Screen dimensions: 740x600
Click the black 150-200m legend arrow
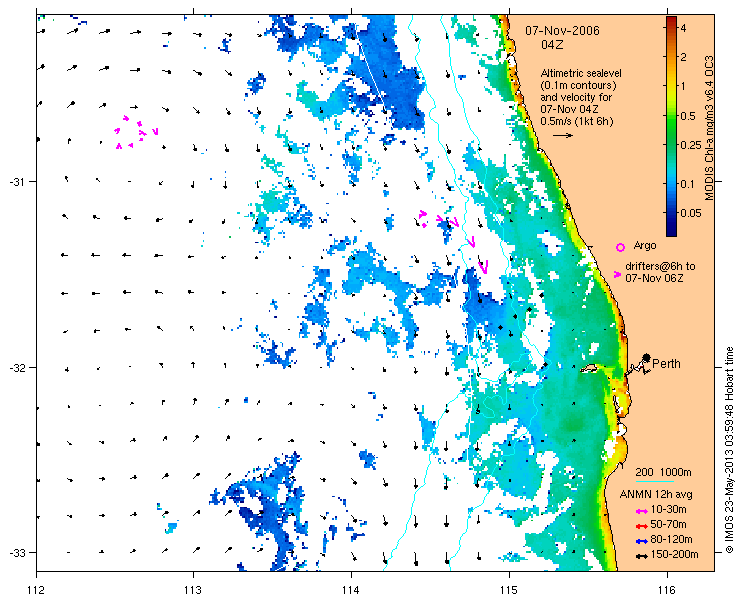tap(641, 557)
